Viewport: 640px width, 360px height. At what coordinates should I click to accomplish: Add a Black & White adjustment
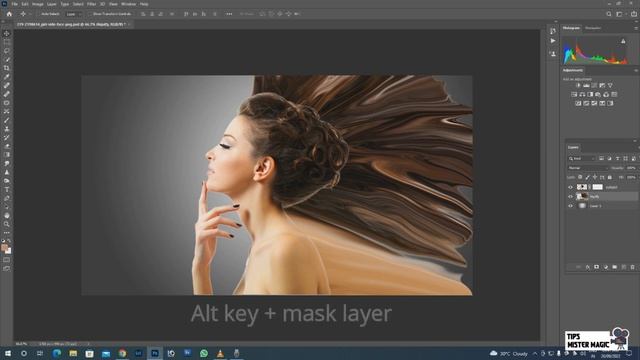(x=590, y=94)
